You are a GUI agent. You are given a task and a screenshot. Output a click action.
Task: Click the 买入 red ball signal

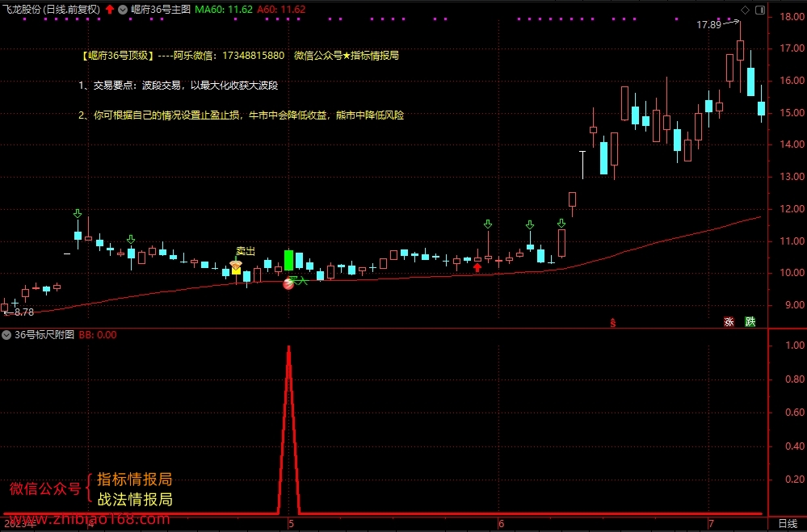coord(288,283)
